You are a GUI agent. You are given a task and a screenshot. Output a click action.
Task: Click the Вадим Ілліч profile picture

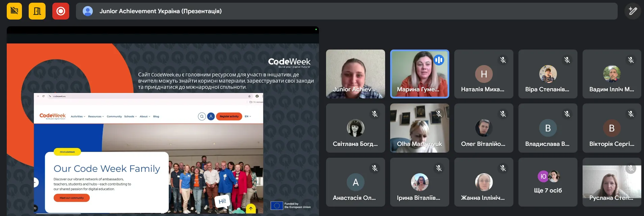[612, 74]
